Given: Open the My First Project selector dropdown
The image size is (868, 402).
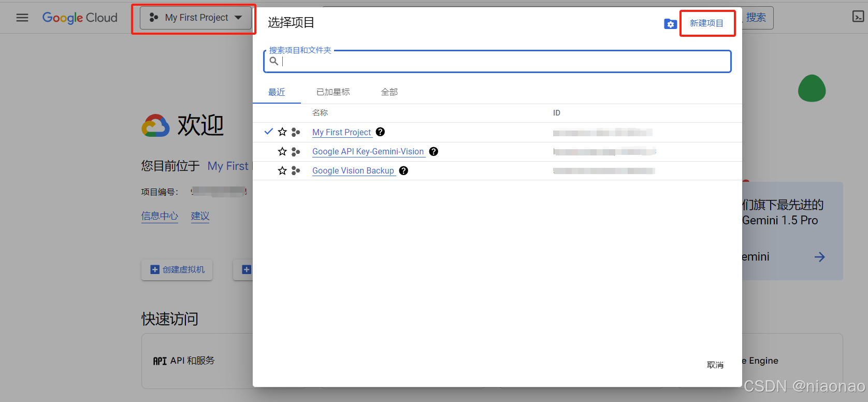Looking at the screenshot, I should click(x=196, y=18).
